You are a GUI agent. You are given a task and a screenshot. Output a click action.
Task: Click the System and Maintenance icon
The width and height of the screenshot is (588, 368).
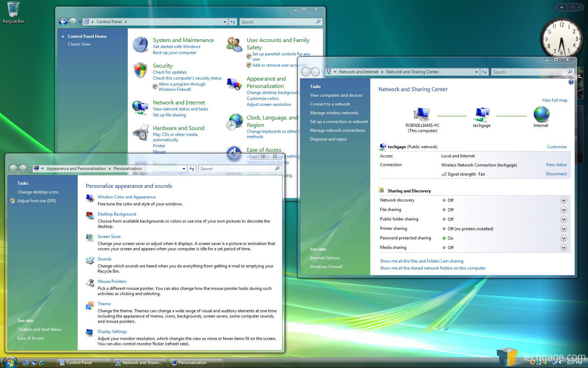click(x=140, y=45)
